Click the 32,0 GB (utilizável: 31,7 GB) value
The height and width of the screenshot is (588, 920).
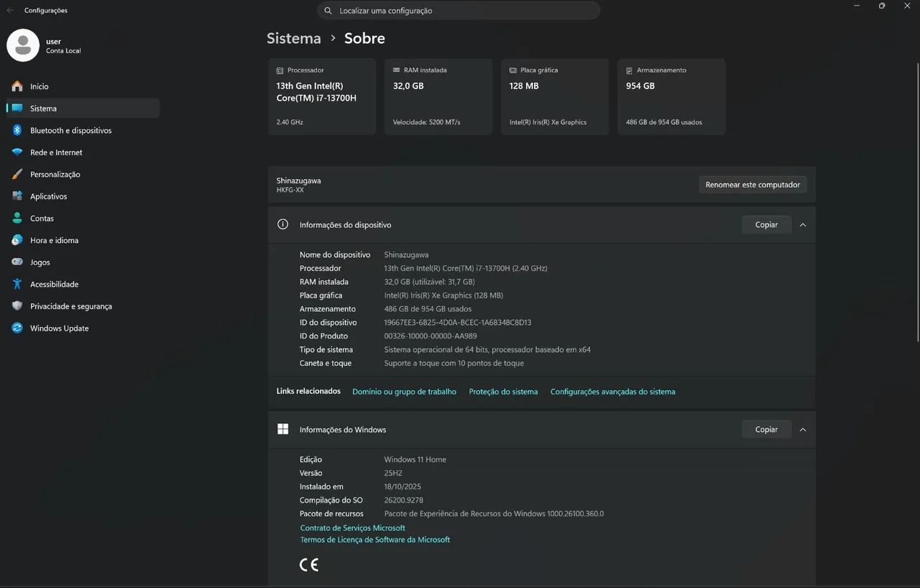(430, 282)
